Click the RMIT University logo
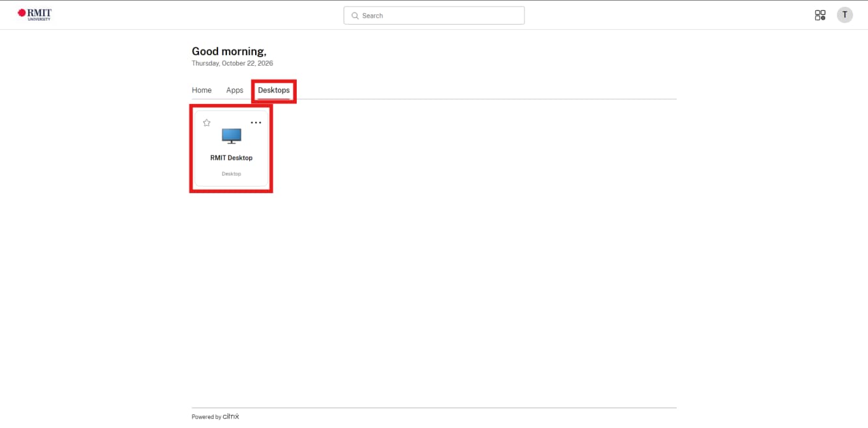The width and height of the screenshot is (868, 428). click(x=34, y=14)
